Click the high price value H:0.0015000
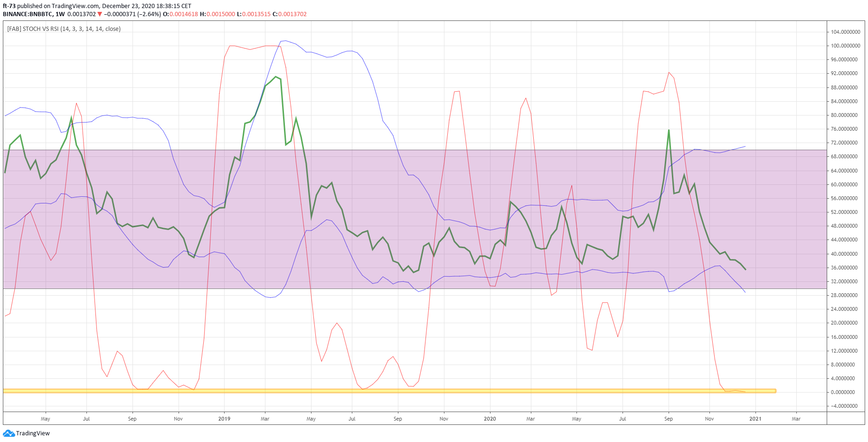Image resolution: width=868 pixels, height=442 pixels. (x=217, y=14)
